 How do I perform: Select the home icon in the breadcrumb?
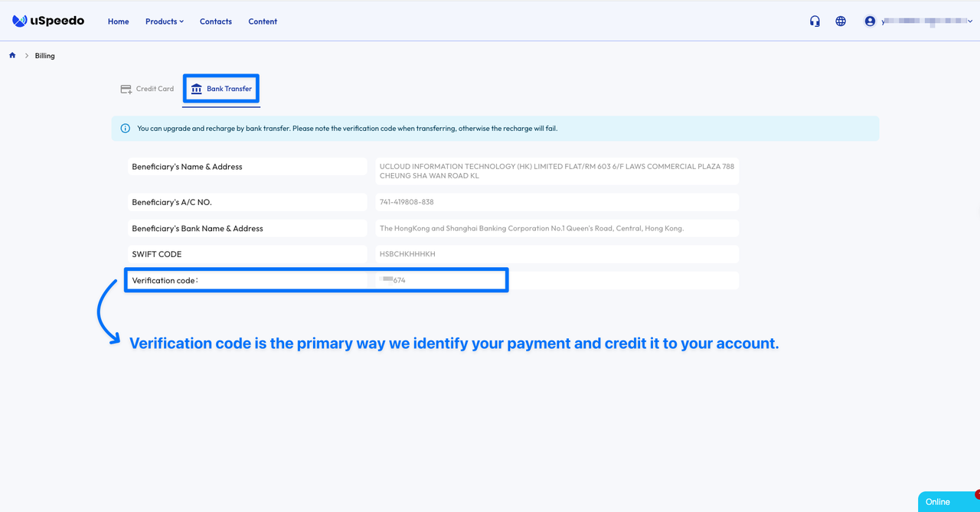point(11,55)
